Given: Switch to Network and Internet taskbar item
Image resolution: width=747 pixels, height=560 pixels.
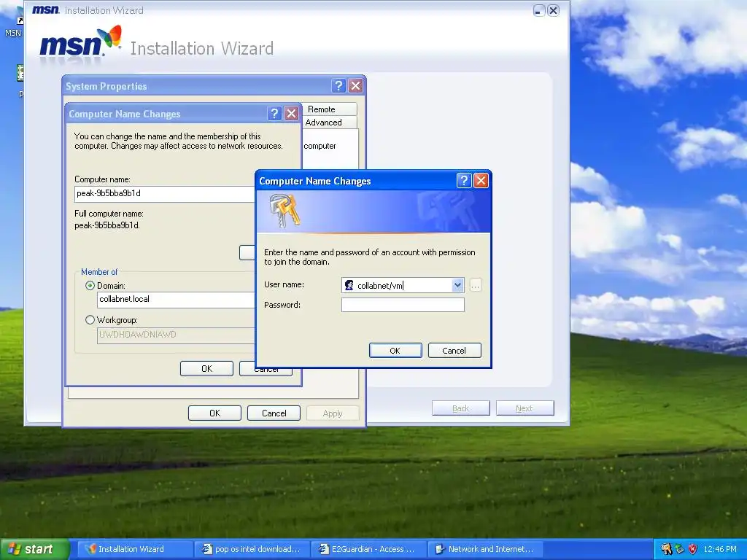Looking at the screenshot, I should coord(485,549).
